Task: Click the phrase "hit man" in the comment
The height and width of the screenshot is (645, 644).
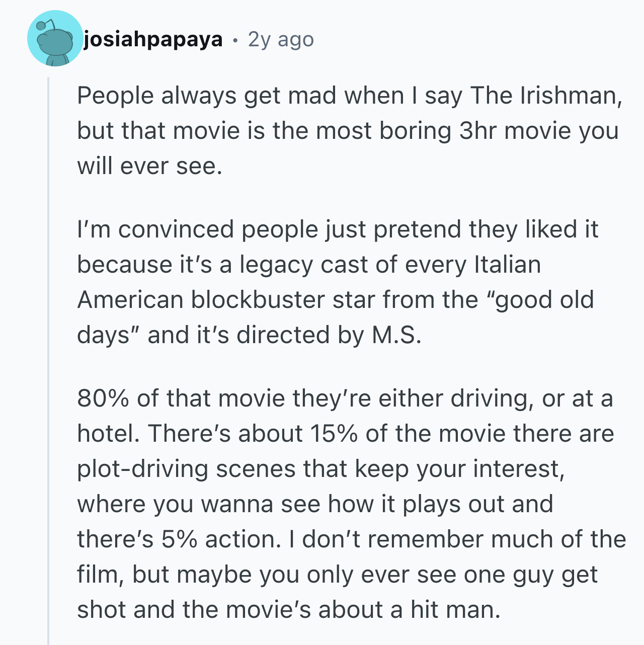Action: [x=455, y=609]
